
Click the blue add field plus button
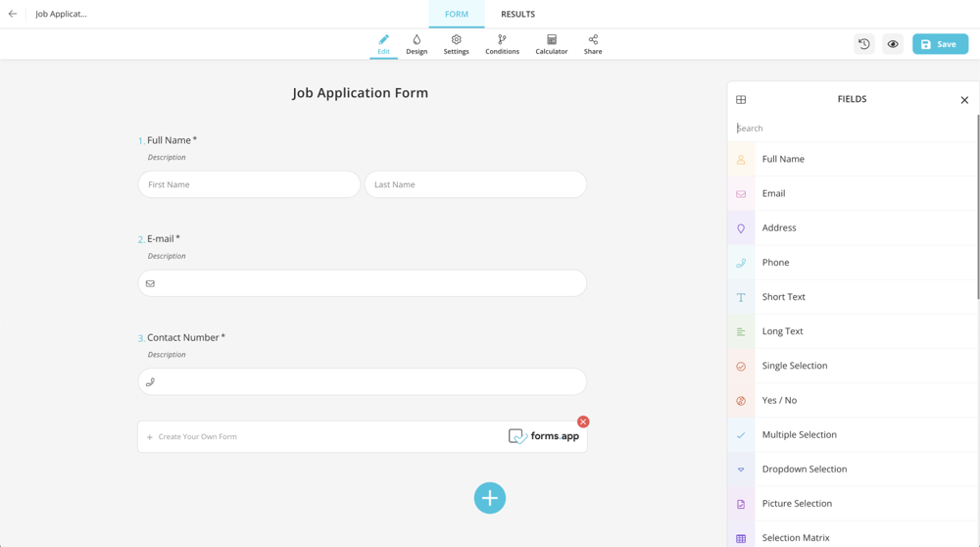pos(490,498)
